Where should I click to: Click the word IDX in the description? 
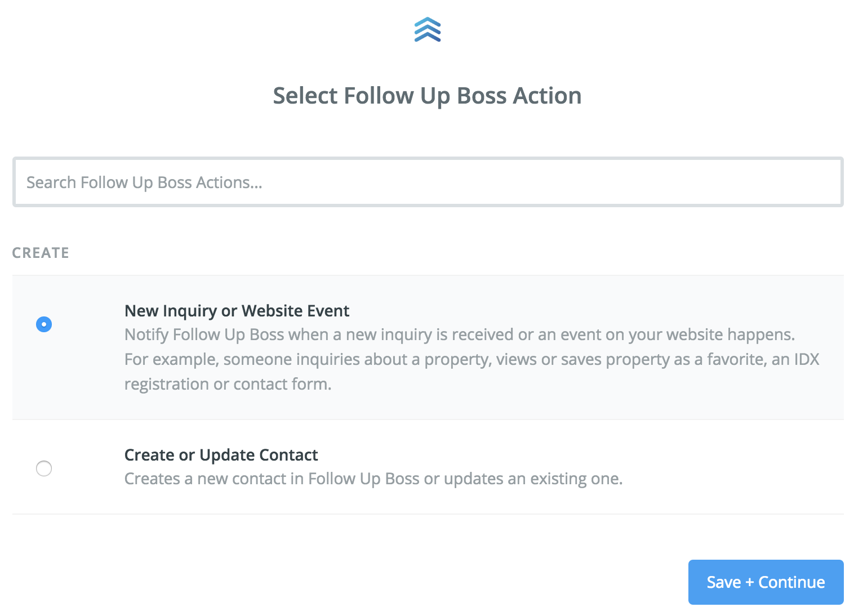[x=807, y=359]
